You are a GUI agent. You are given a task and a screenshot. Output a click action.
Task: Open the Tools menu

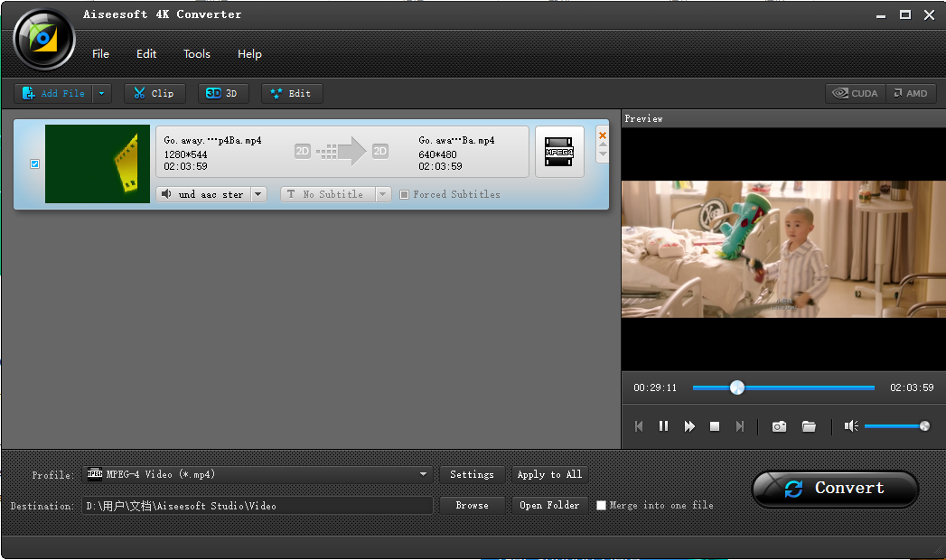pyautogui.click(x=196, y=54)
